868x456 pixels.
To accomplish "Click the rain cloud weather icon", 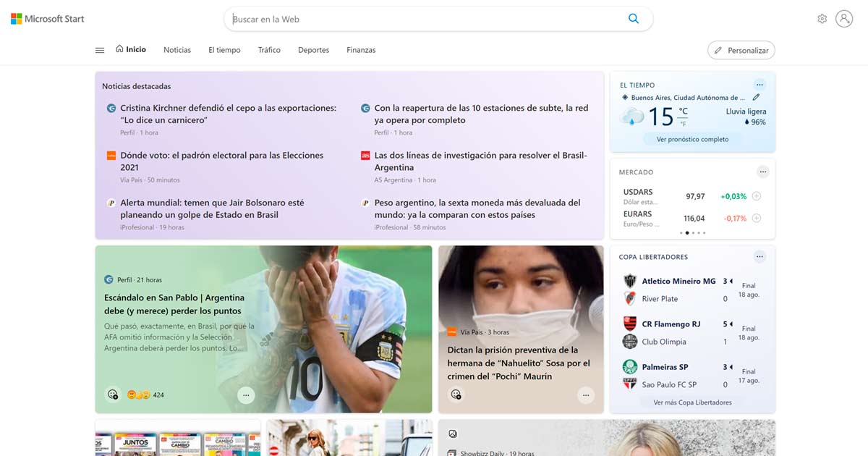I will coord(631,116).
